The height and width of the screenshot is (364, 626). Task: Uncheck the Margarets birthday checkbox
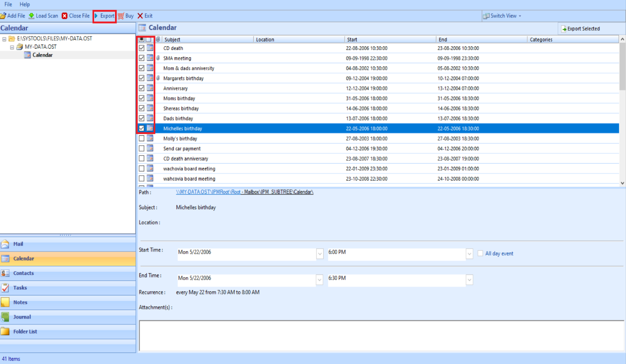tap(141, 78)
